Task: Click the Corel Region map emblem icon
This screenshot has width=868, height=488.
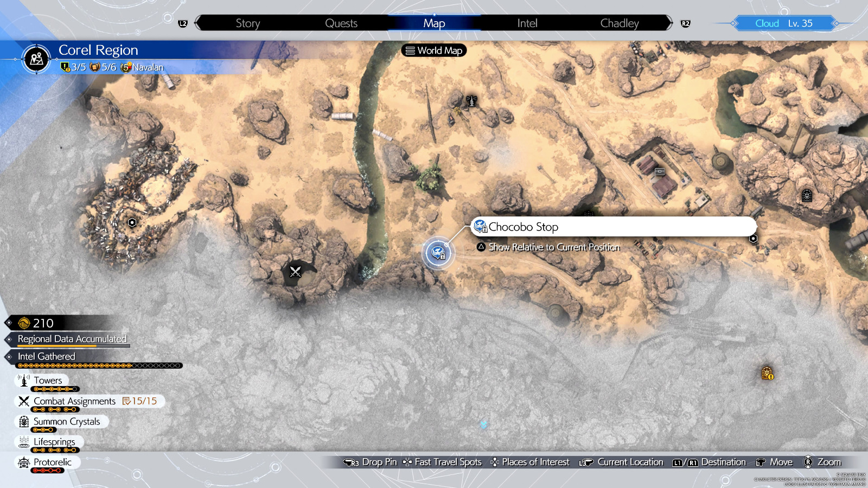Action: point(37,59)
